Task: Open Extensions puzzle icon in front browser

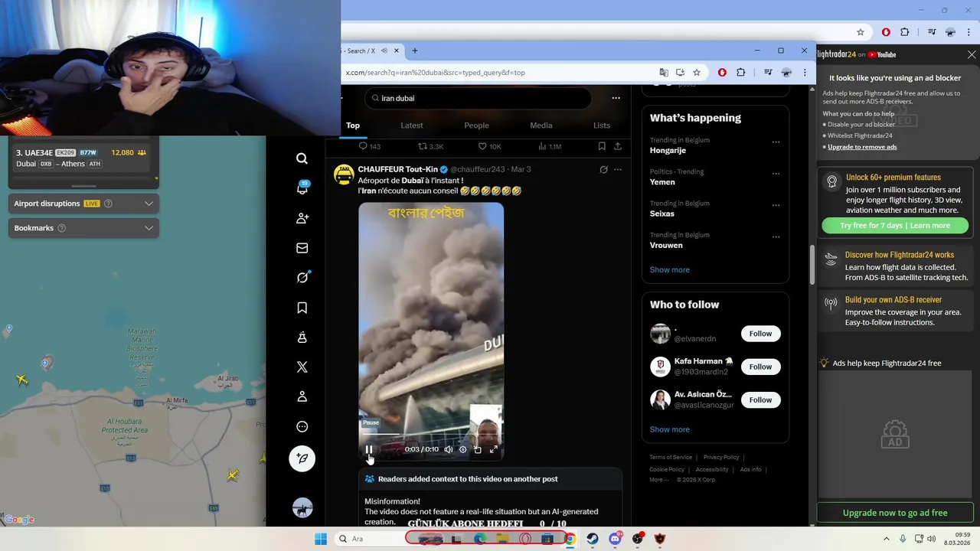Action: point(740,73)
